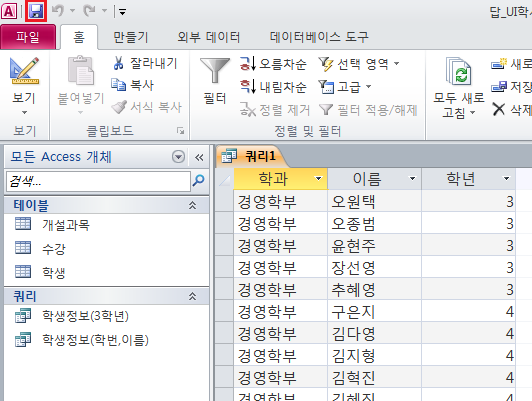Collapse the 테이블 group
This screenshot has height=401, width=532.
192,205
